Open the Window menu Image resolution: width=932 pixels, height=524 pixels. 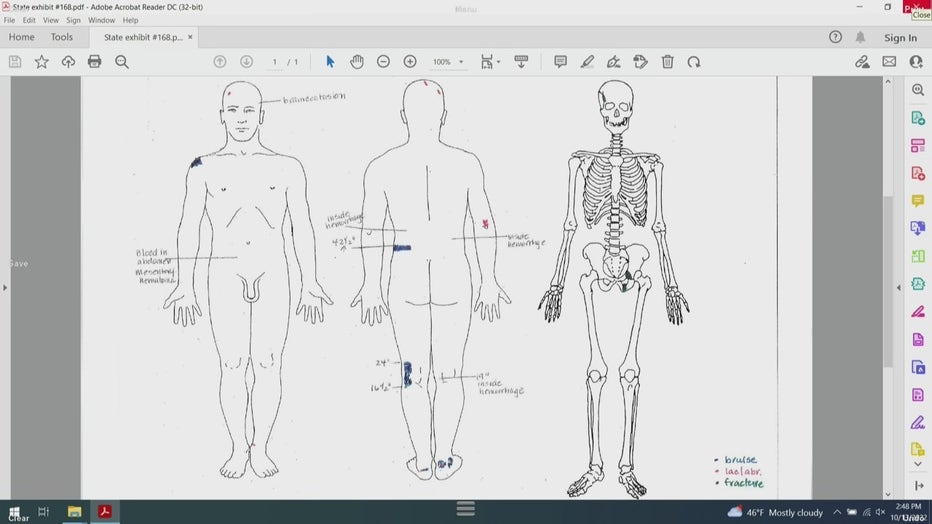(x=101, y=20)
